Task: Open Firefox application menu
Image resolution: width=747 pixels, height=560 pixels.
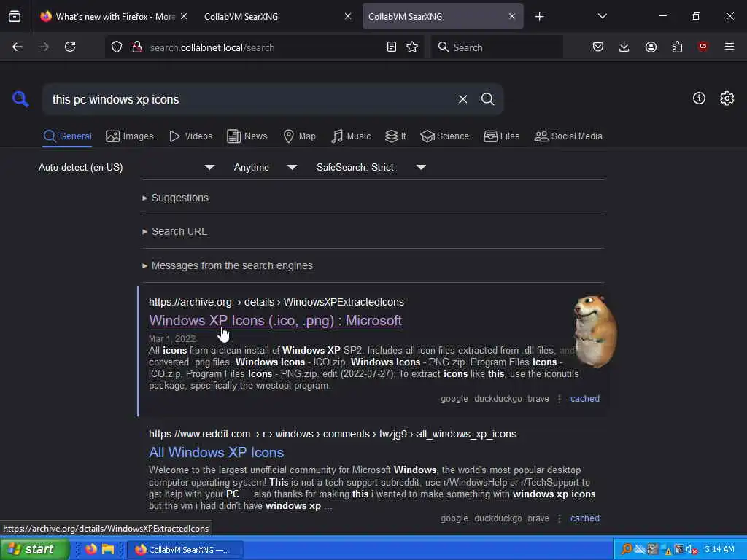Action: tap(729, 47)
